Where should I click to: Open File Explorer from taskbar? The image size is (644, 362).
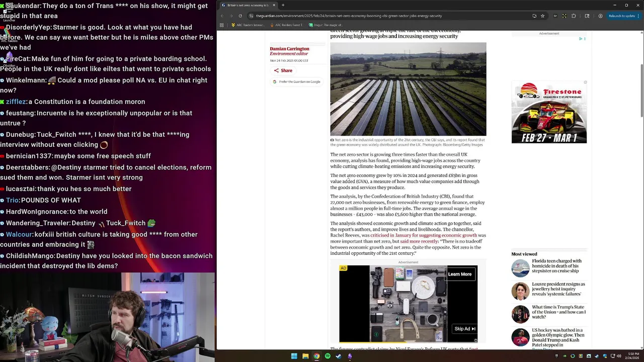click(x=305, y=356)
